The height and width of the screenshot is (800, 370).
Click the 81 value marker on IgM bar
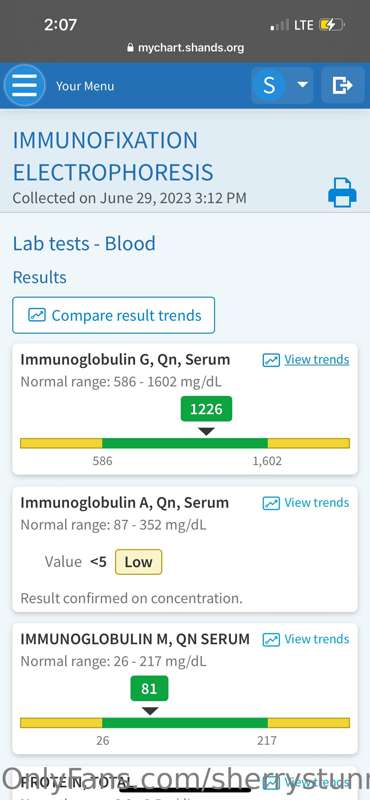149,689
